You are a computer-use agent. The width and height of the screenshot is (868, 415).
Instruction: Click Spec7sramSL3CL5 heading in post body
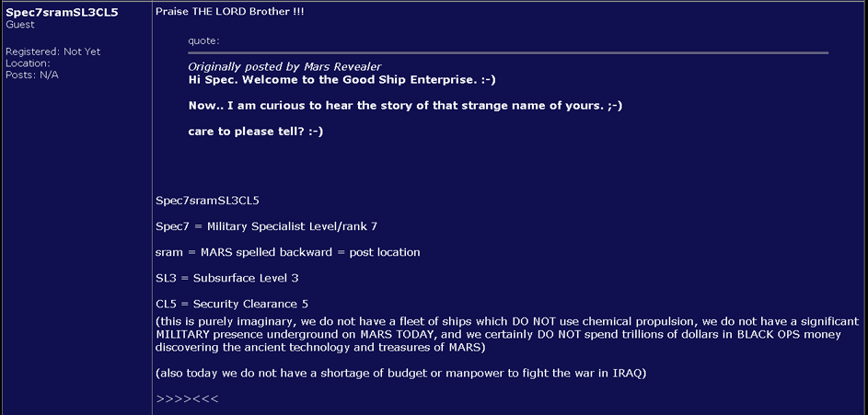click(x=208, y=201)
